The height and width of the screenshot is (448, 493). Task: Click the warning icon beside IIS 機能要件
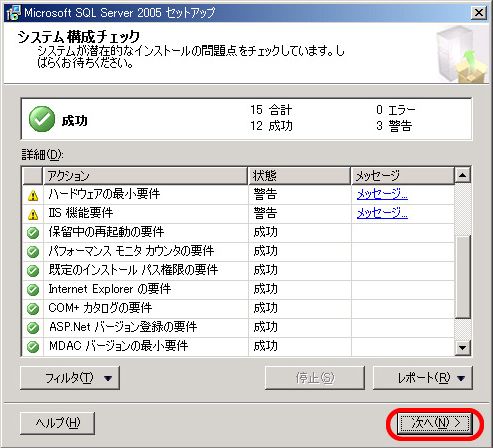[33, 215]
